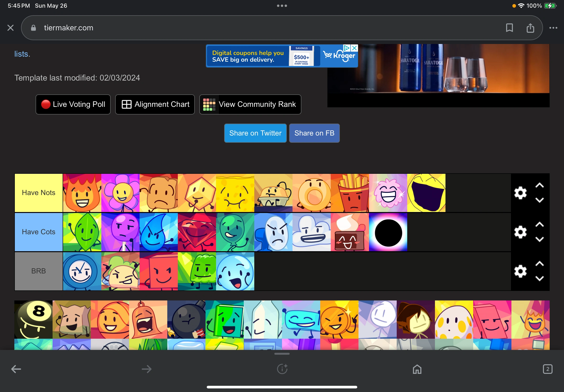Tap the bookmark icon in the address bar

point(509,27)
